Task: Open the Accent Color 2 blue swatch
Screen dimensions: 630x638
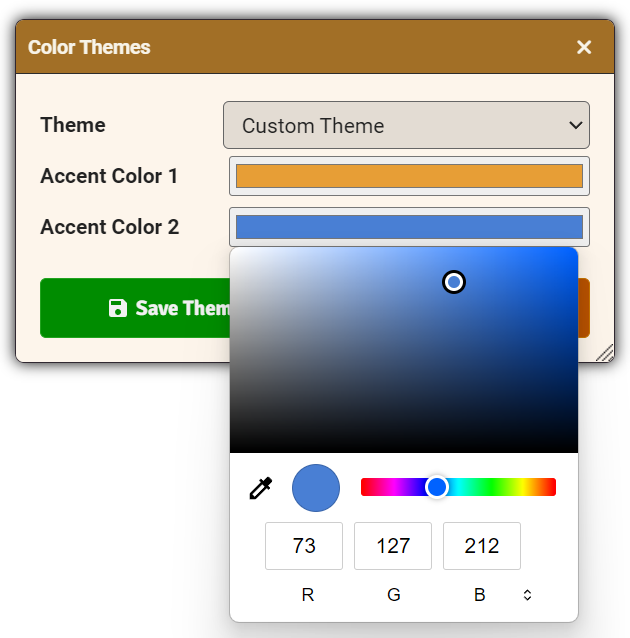Action: pyautogui.click(x=409, y=227)
